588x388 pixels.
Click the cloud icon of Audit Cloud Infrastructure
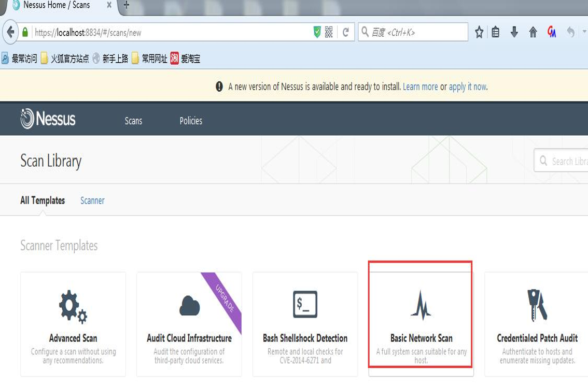click(189, 306)
